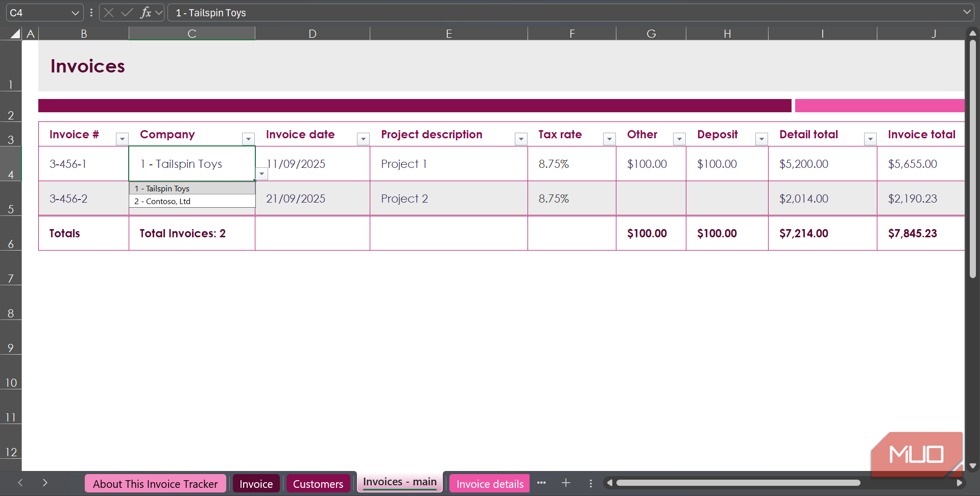This screenshot has height=496, width=980.
Task: Select invoice cell 3-456-1
Action: tap(84, 164)
